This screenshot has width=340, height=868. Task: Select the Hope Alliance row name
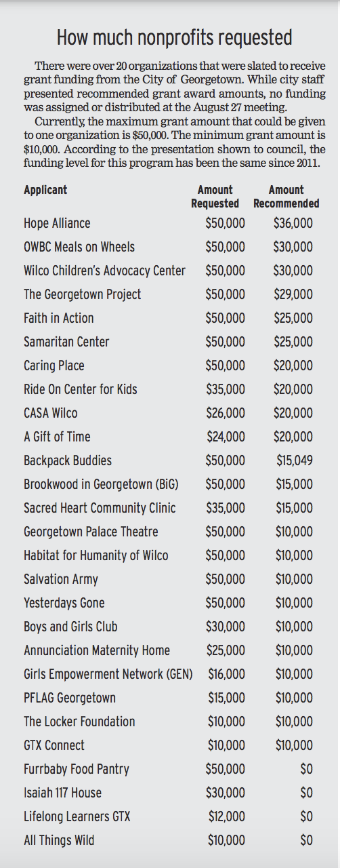pos(57,224)
